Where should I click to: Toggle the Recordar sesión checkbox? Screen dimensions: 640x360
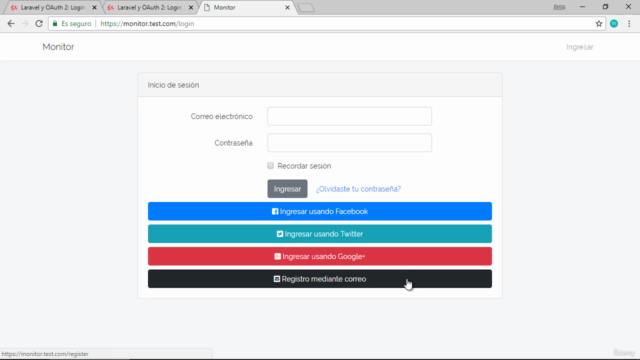coord(271,165)
